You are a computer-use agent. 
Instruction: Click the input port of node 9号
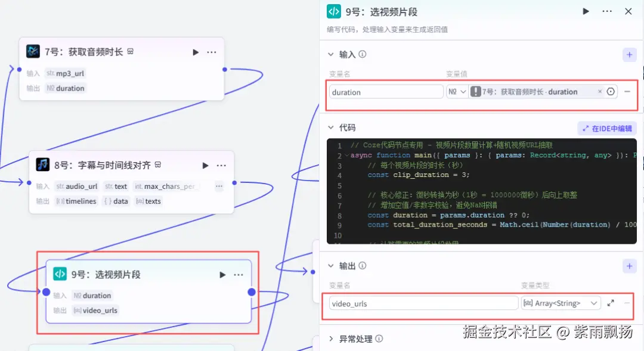click(x=47, y=292)
